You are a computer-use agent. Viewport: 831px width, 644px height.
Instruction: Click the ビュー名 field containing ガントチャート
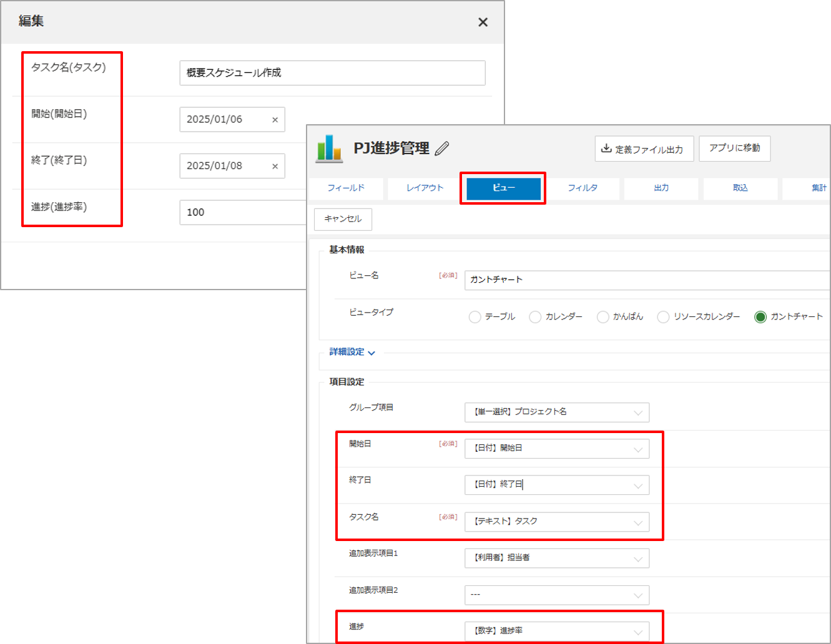pyautogui.click(x=647, y=280)
